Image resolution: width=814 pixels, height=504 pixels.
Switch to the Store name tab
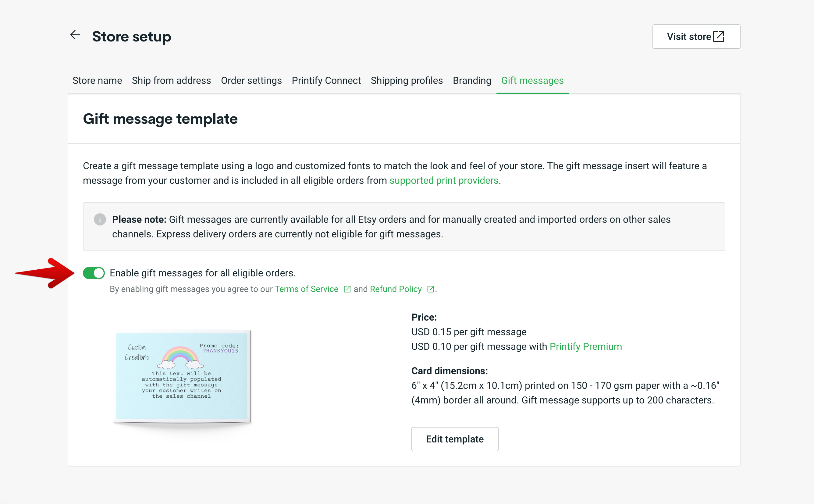(x=97, y=80)
